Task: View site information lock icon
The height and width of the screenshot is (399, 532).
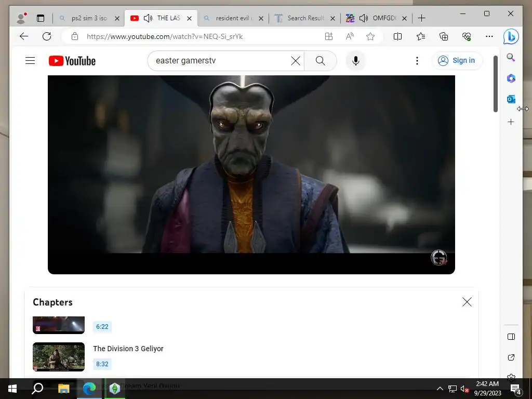Action: pyautogui.click(x=75, y=36)
